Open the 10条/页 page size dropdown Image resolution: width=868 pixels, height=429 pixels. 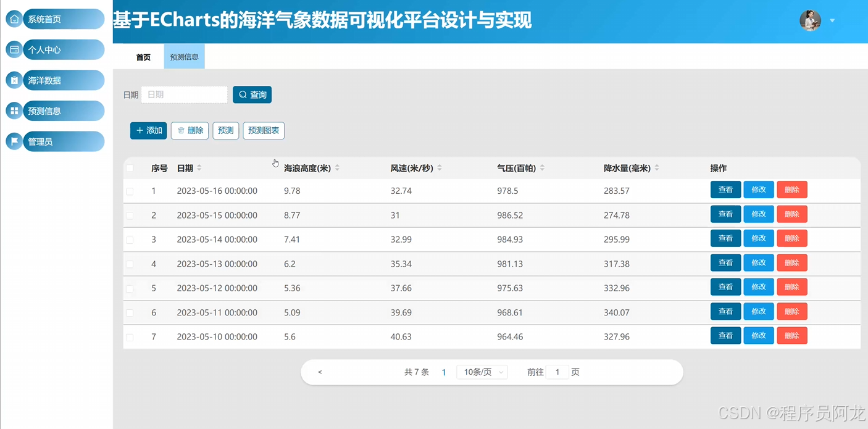[x=482, y=372]
